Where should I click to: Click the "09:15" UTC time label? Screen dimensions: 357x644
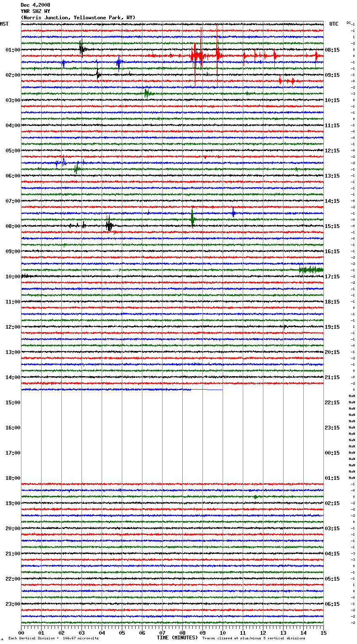tap(332, 75)
